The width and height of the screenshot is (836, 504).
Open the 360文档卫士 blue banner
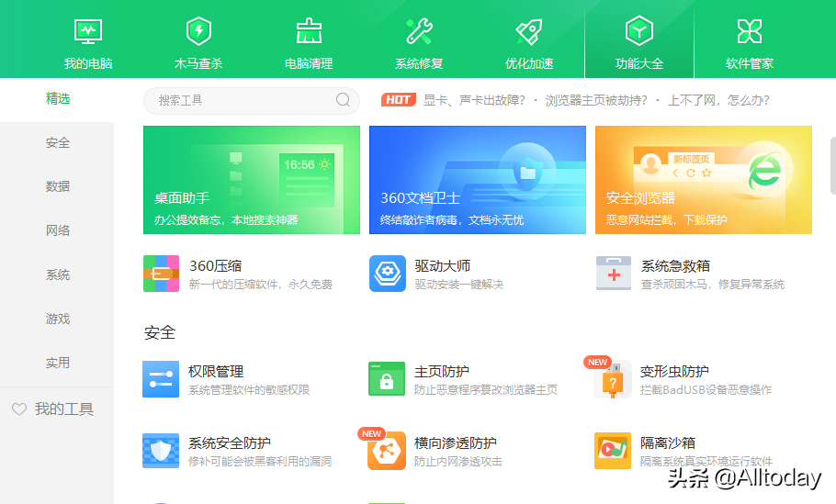tap(478, 180)
